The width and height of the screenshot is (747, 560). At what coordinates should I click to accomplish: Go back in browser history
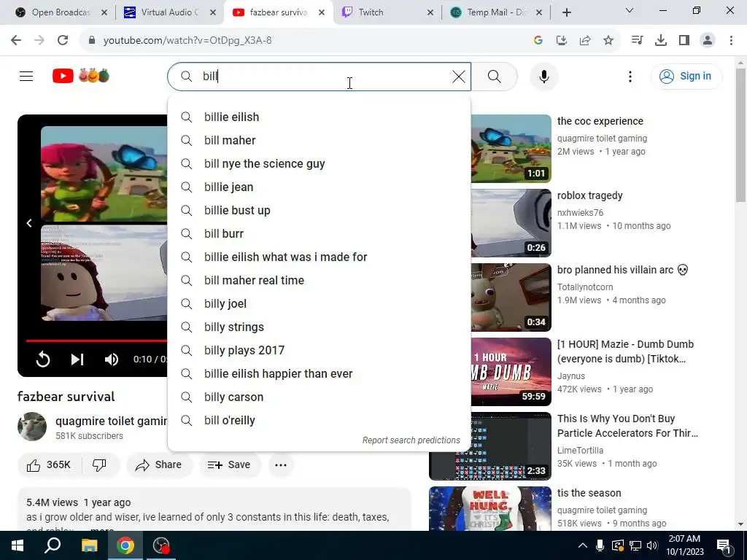point(16,40)
